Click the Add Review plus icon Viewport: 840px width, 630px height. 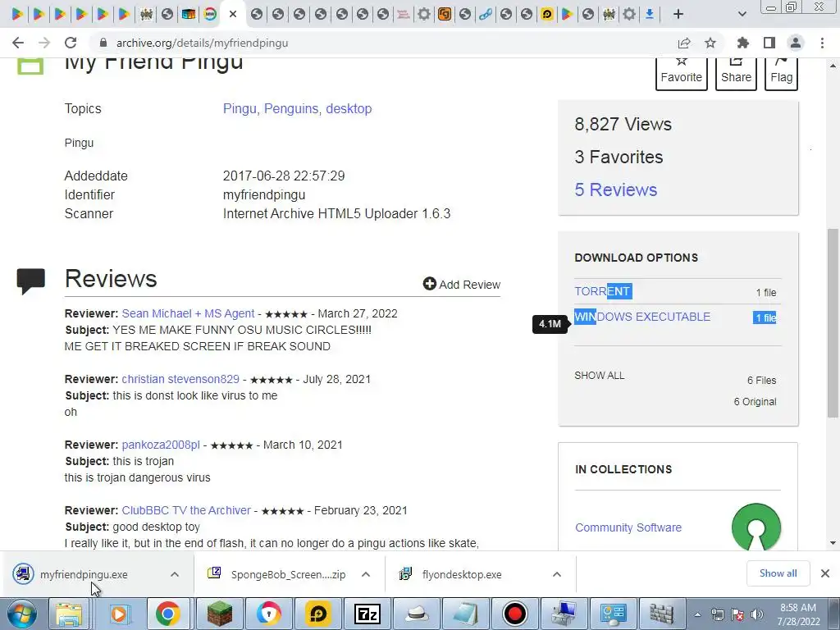(x=430, y=284)
